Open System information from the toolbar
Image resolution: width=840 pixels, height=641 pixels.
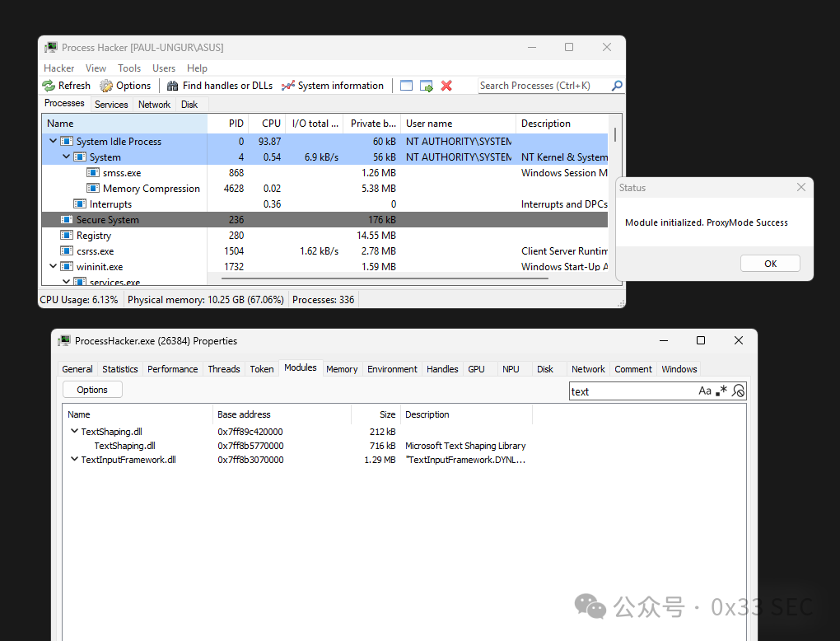point(333,86)
